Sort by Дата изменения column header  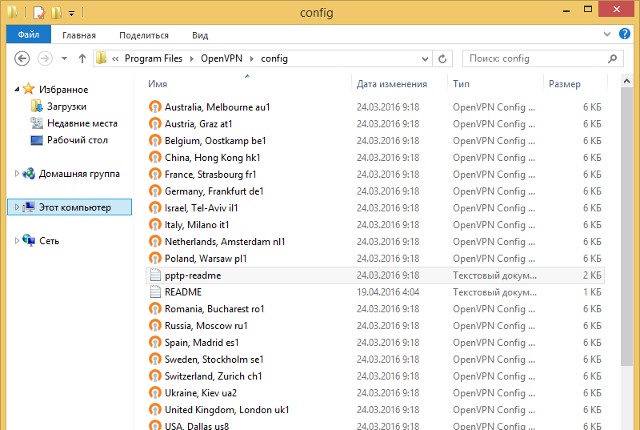(x=392, y=84)
